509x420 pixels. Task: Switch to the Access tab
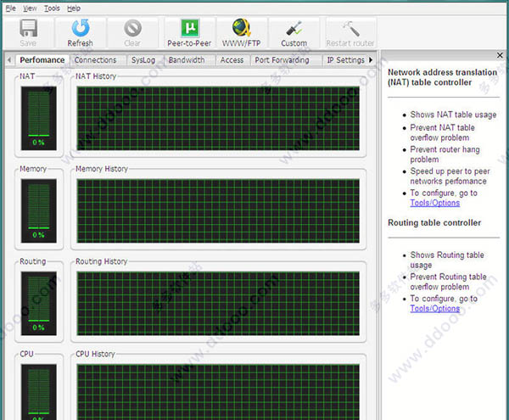pyautogui.click(x=232, y=60)
